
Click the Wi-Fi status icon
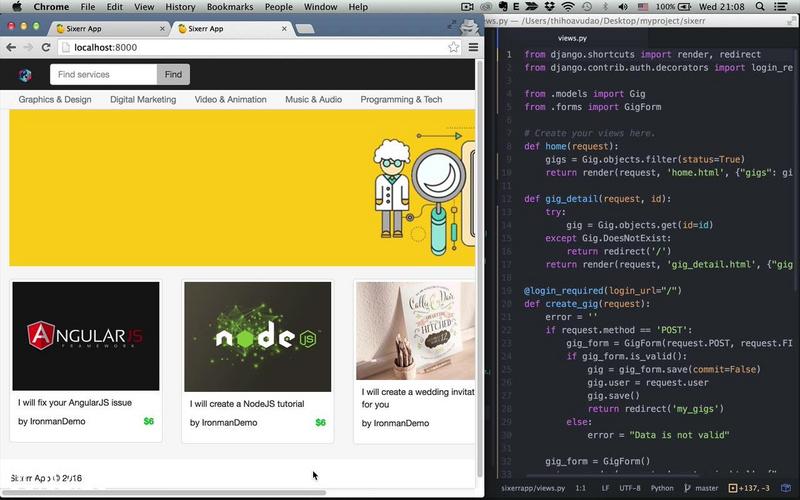(x=568, y=7)
